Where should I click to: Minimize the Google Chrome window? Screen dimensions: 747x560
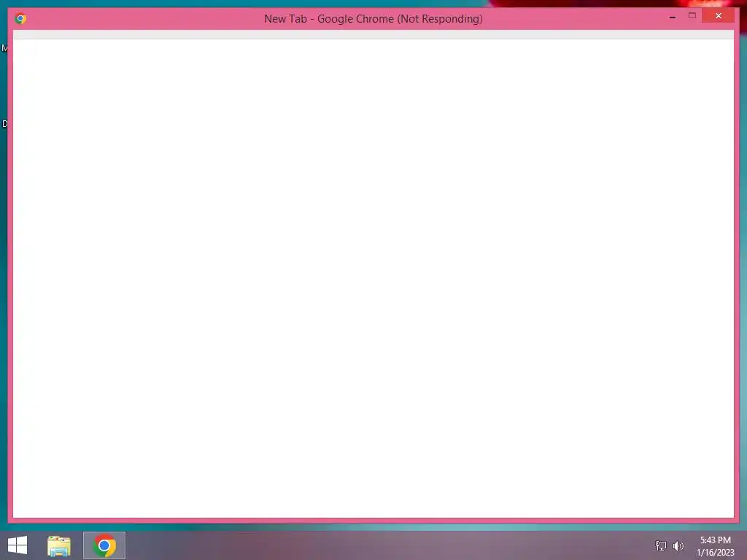tap(672, 17)
